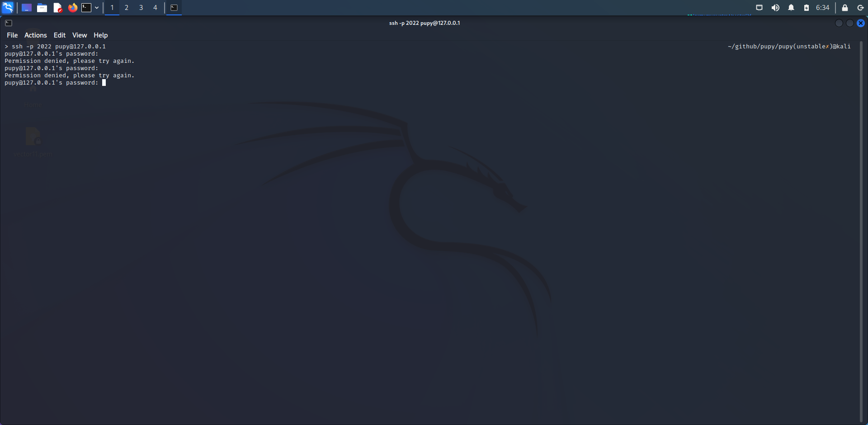868x425 pixels.
Task: Open the Actions menu
Action: coord(36,35)
